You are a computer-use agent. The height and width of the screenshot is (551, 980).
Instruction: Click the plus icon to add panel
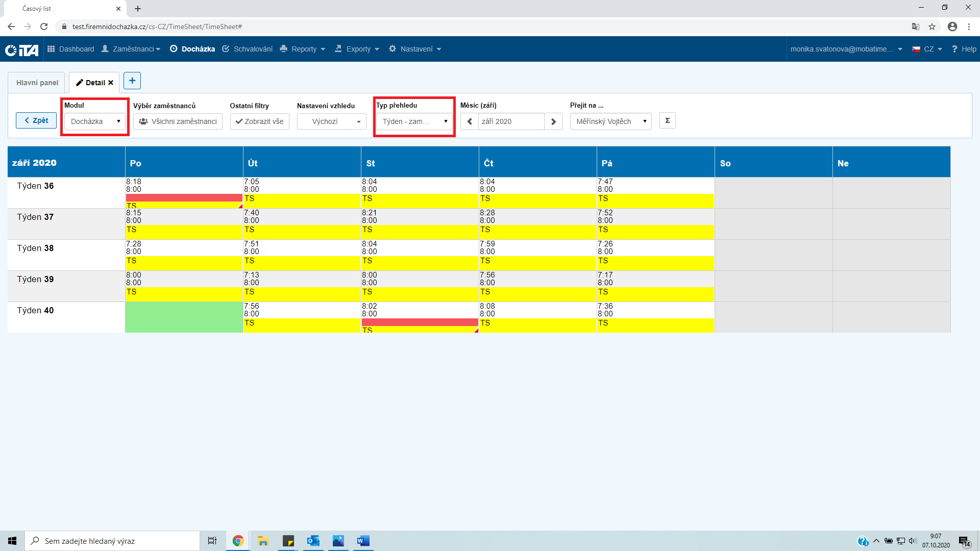132,81
